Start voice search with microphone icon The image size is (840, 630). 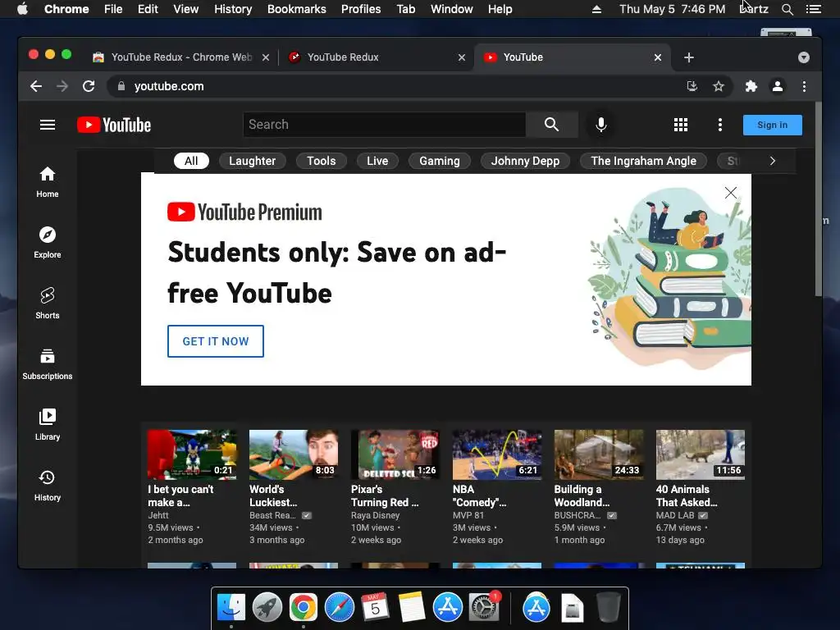pyautogui.click(x=601, y=125)
